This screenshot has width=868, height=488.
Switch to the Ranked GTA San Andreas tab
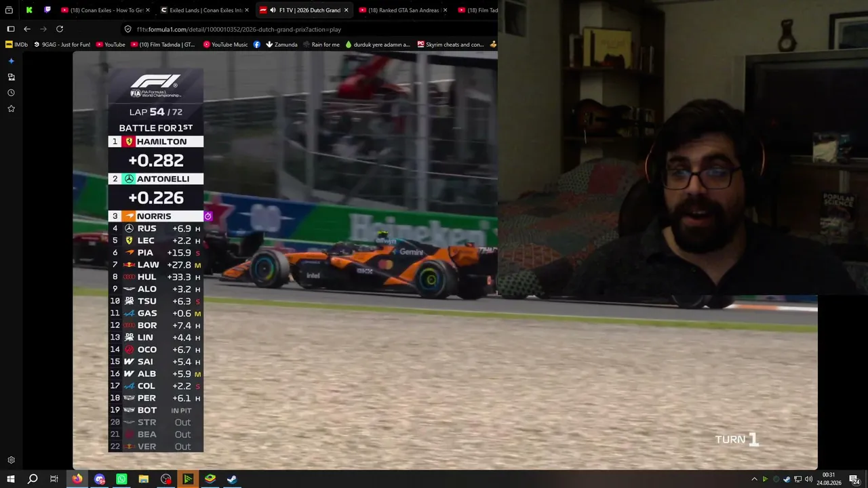(x=403, y=10)
